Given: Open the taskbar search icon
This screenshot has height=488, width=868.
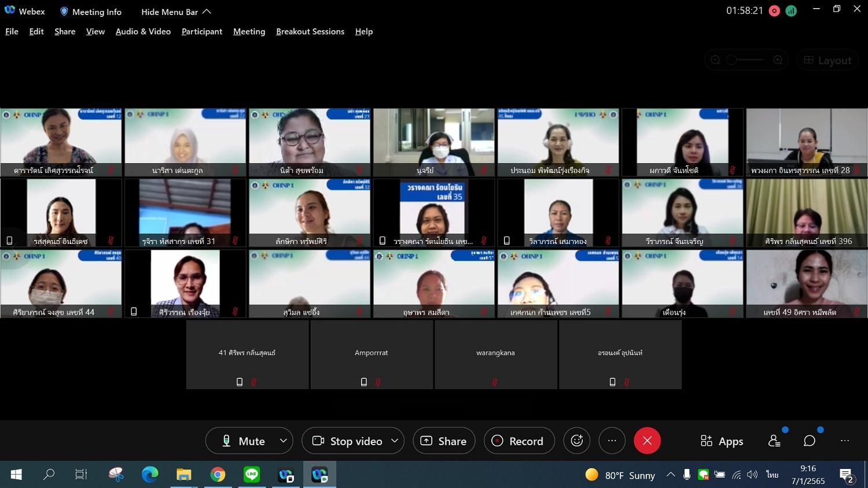Looking at the screenshot, I should point(49,475).
